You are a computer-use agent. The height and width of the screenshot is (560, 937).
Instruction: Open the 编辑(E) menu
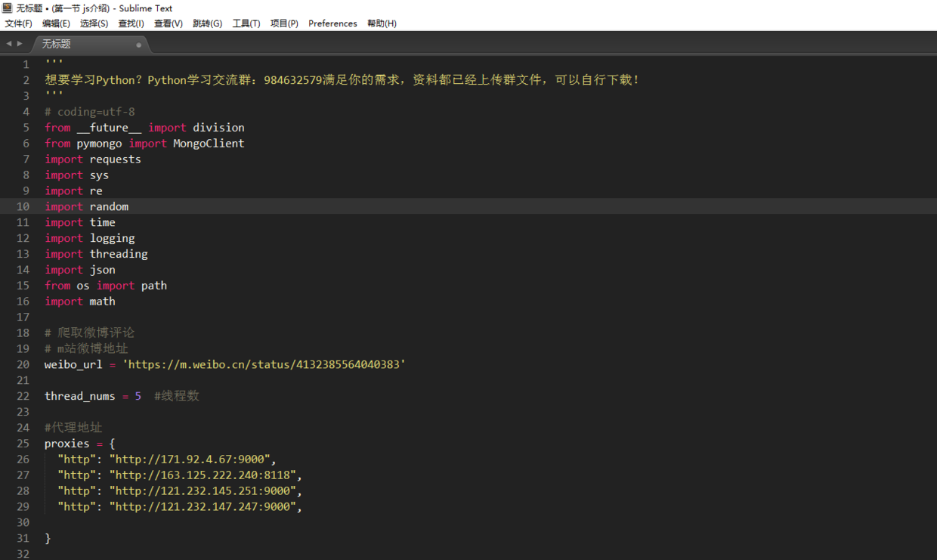click(56, 23)
